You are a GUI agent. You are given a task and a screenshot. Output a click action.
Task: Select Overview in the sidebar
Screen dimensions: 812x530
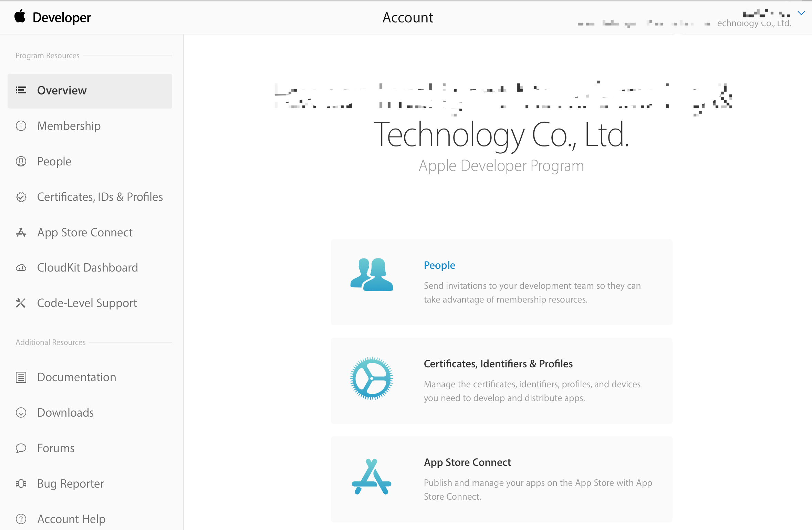[90, 91]
